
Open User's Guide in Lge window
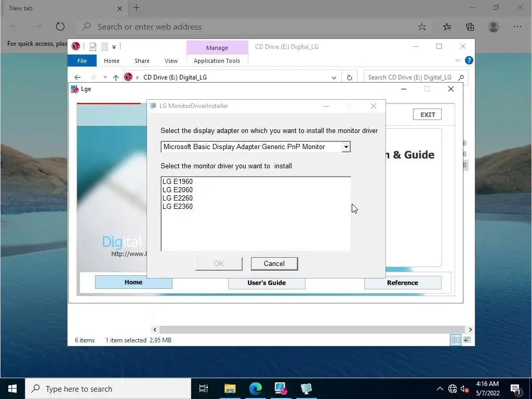[267, 283]
